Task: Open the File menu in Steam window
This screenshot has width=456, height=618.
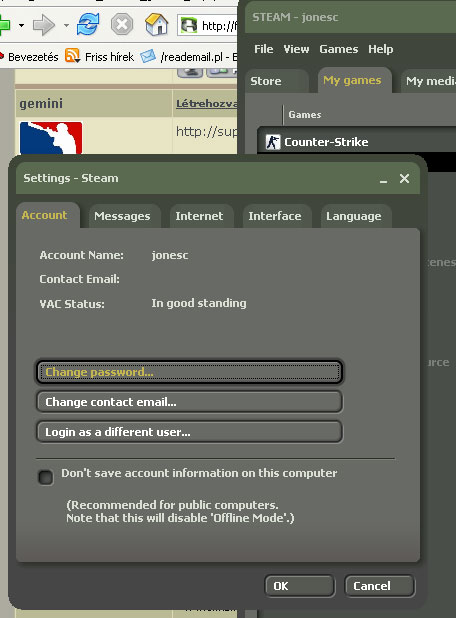Action: [263, 49]
